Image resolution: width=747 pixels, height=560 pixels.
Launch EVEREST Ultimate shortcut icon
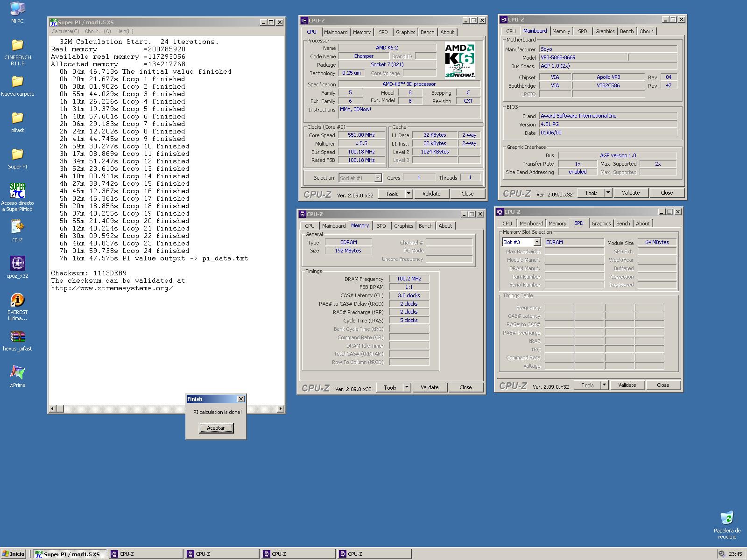[17, 300]
